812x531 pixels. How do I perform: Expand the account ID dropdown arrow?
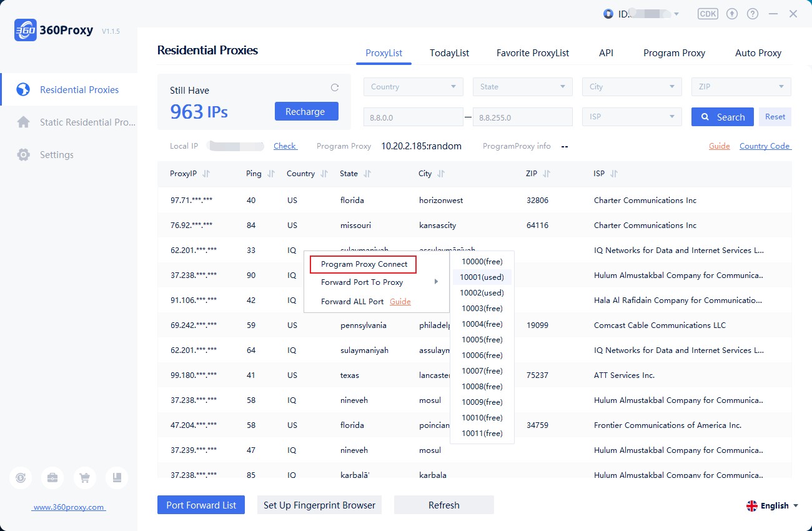(676, 14)
